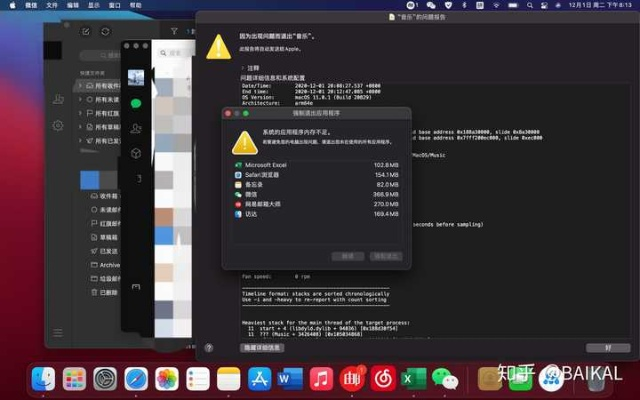Open the 文件 menu in menu bar
The image size is (640, 400).
52,5
